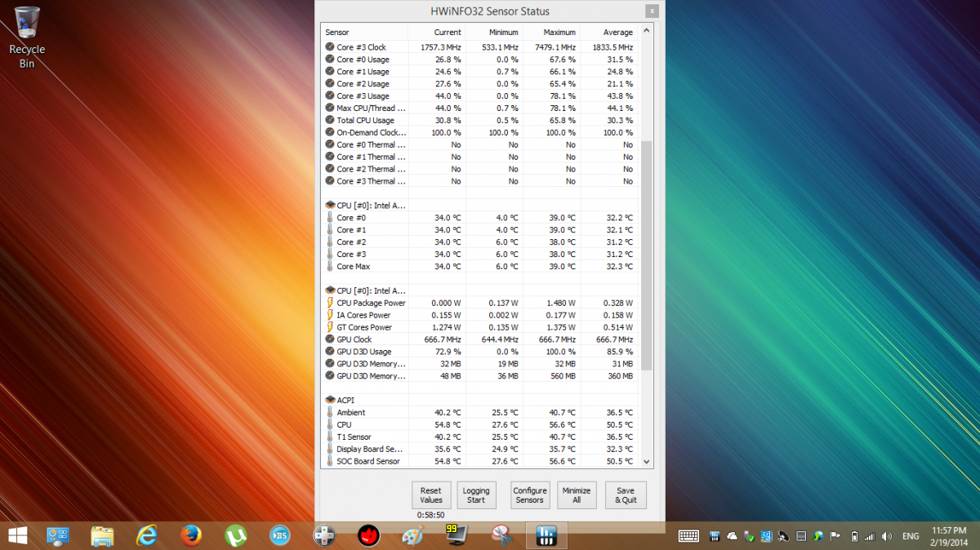Select the HWiNFO taskbar button
Viewport: 980px width, 550px height.
[546, 535]
